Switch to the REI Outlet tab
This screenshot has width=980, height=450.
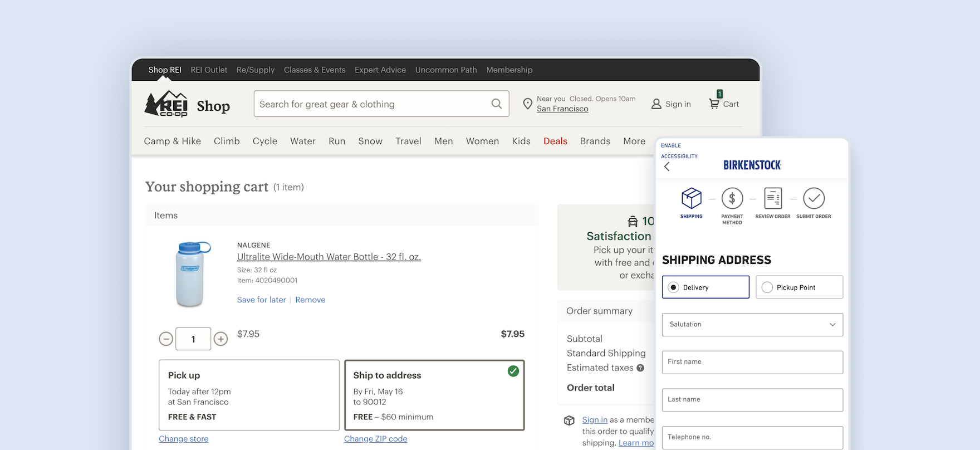(x=209, y=70)
